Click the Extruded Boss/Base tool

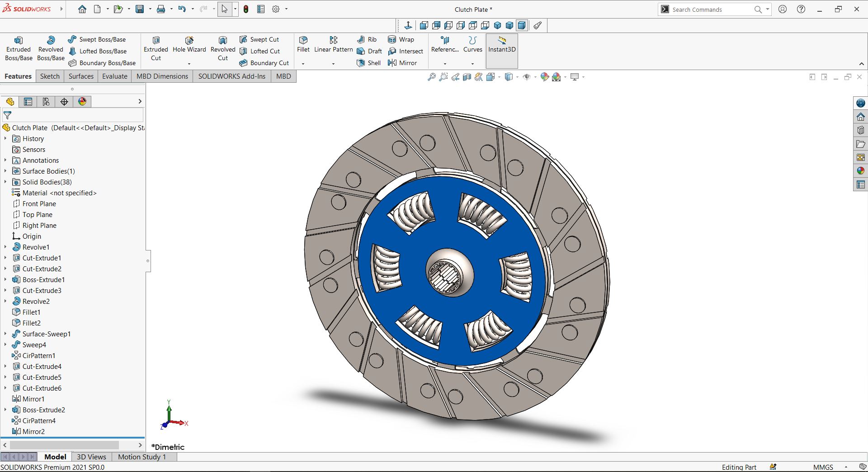click(19, 48)
